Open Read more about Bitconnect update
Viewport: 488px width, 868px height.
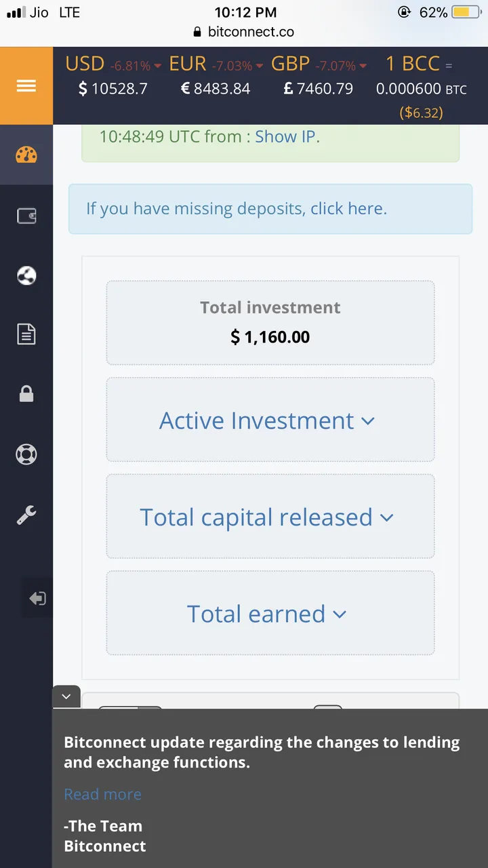click(103, 794)
